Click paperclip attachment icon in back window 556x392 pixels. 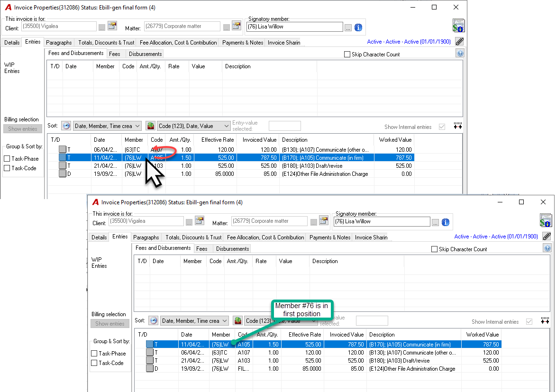460,42
